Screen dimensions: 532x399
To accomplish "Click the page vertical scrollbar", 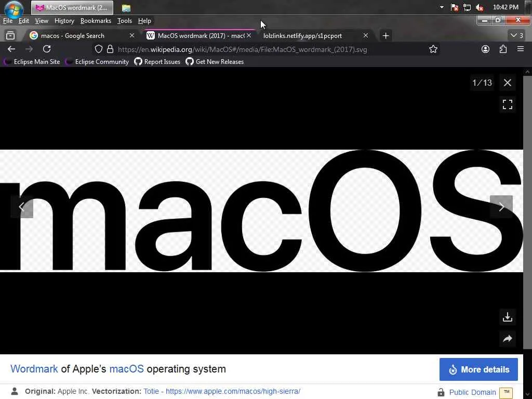I will pos(527,212).
